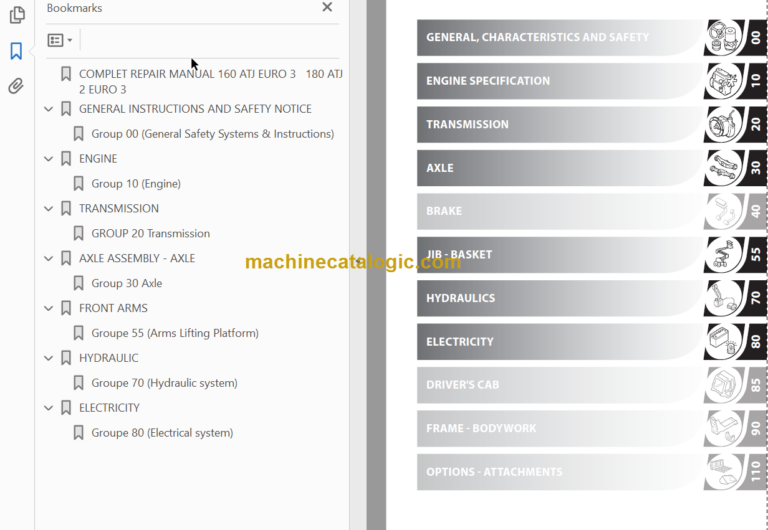Click bookmark icon beside Group 10 (Engine)

point(78,184)
